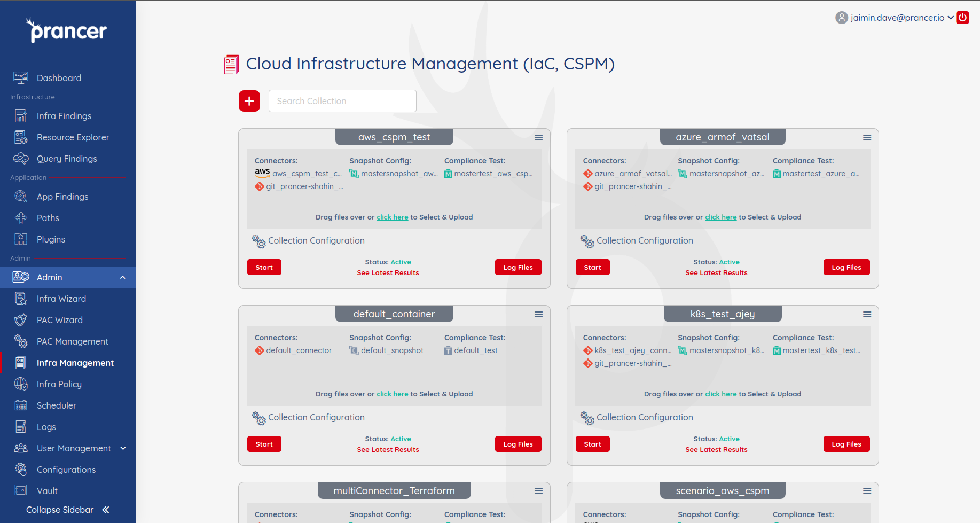Image resolution: width=980 pixels, height=523 pixels.
Task: Click the default_snapshot config entry
Action: (387, 350)
